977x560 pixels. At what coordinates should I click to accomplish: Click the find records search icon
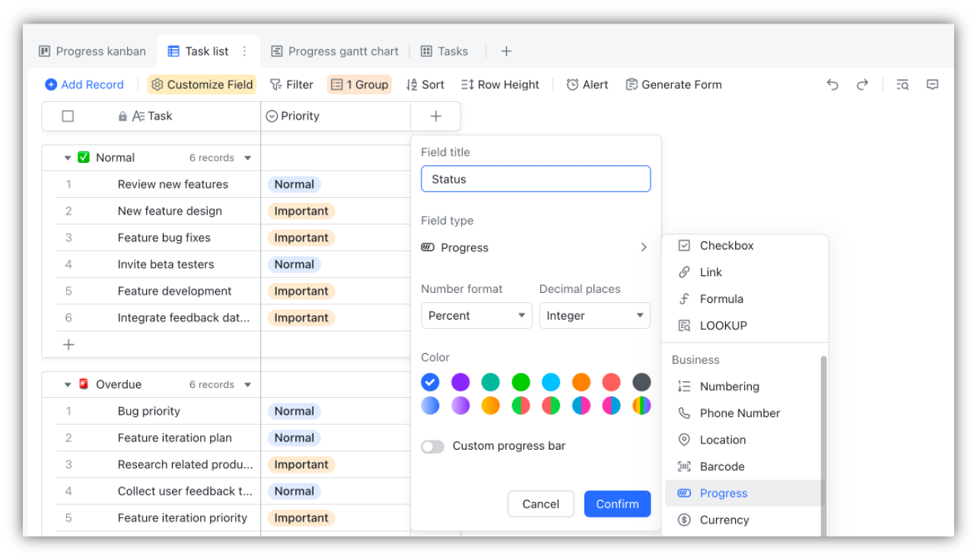[902, 84]
